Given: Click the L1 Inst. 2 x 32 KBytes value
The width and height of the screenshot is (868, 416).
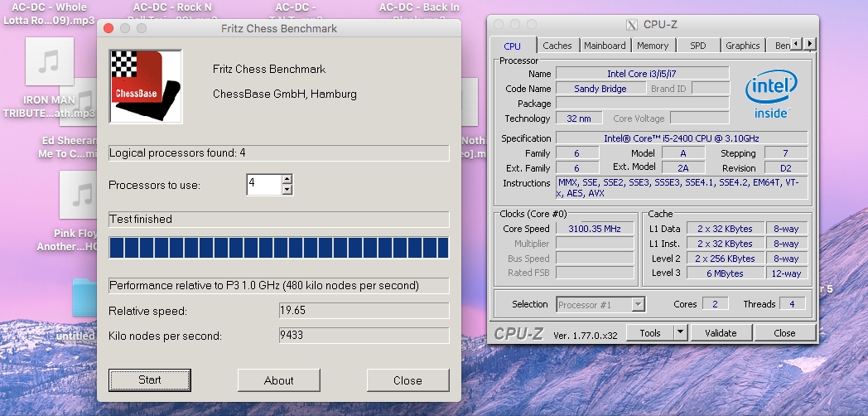Looking at the screenshot, I should tap(726, 244).
